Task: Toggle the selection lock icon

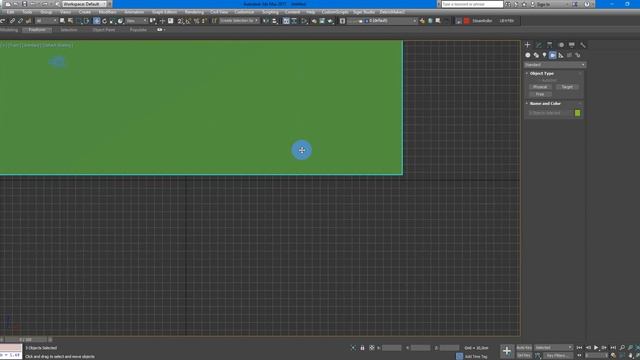Action: 362,348
